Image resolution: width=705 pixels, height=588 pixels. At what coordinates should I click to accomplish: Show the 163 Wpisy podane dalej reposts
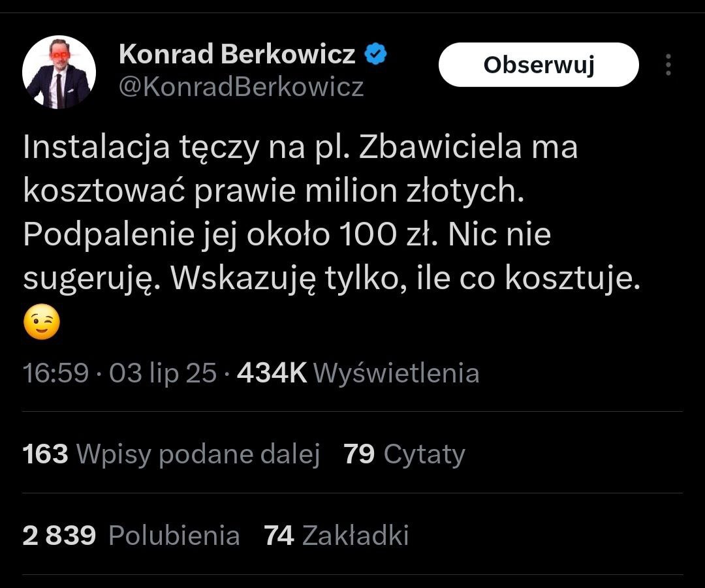coord(171,454)
